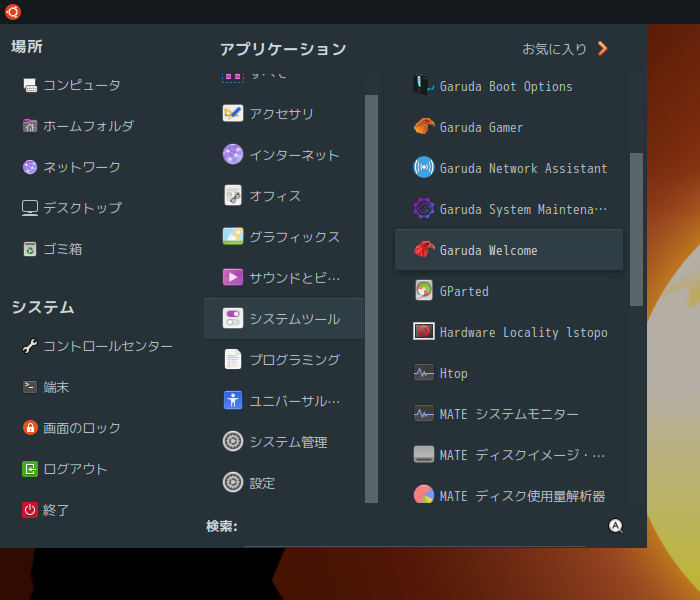Select the プログラミング category label
The width and height of the screenshot is (700, 600).
click(294, 360)
